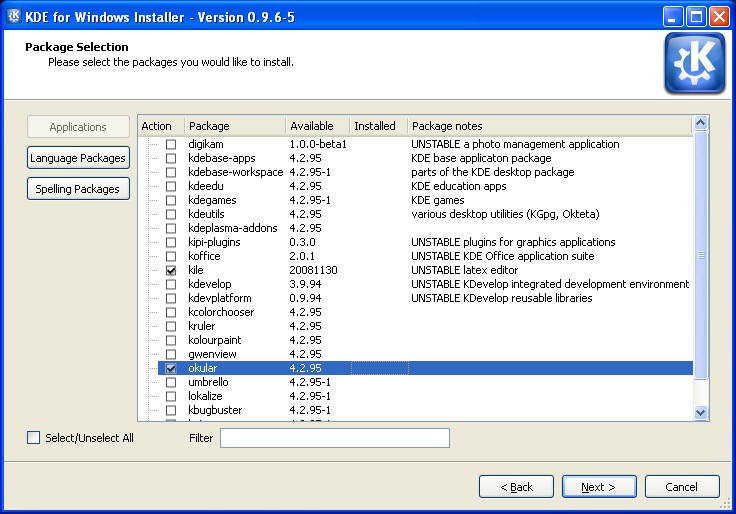Go to the Next page
This screenshot has width=736, height=514.
tap(599, 487)
